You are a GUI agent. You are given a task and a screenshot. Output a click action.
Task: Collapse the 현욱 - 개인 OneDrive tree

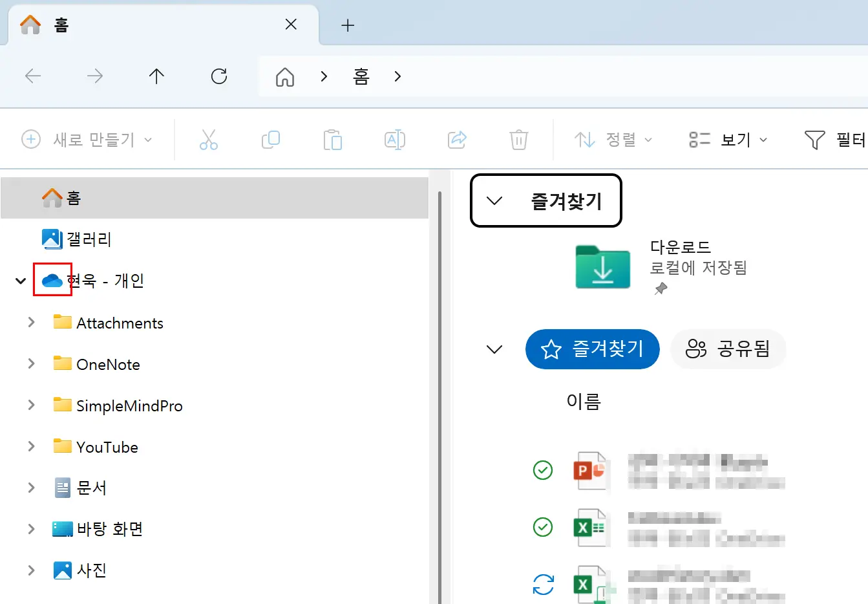point(21,281)
